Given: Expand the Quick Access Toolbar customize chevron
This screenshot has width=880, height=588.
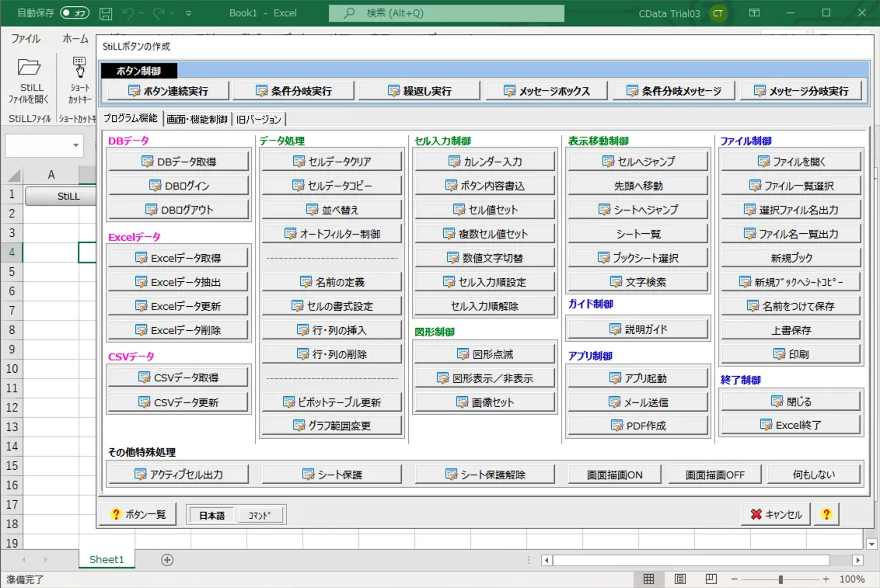Looking at the screenshot, I should (187, 13).
